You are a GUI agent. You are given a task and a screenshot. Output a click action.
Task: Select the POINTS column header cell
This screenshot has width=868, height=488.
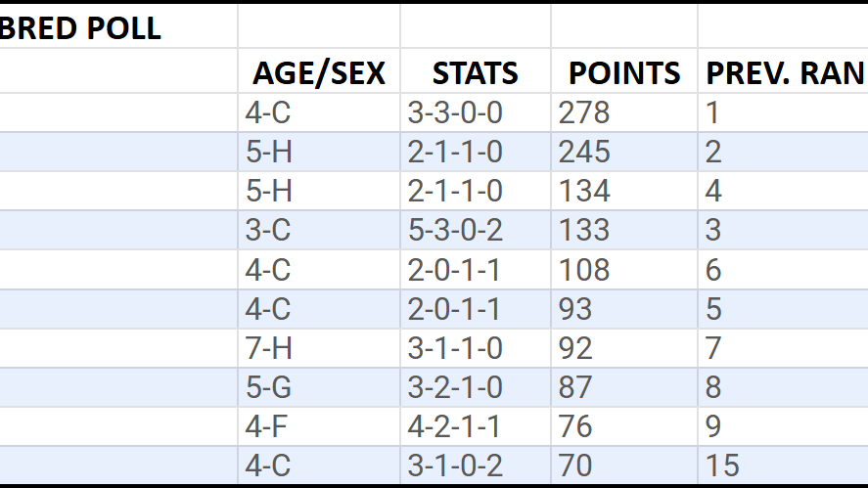pos(624,70)
